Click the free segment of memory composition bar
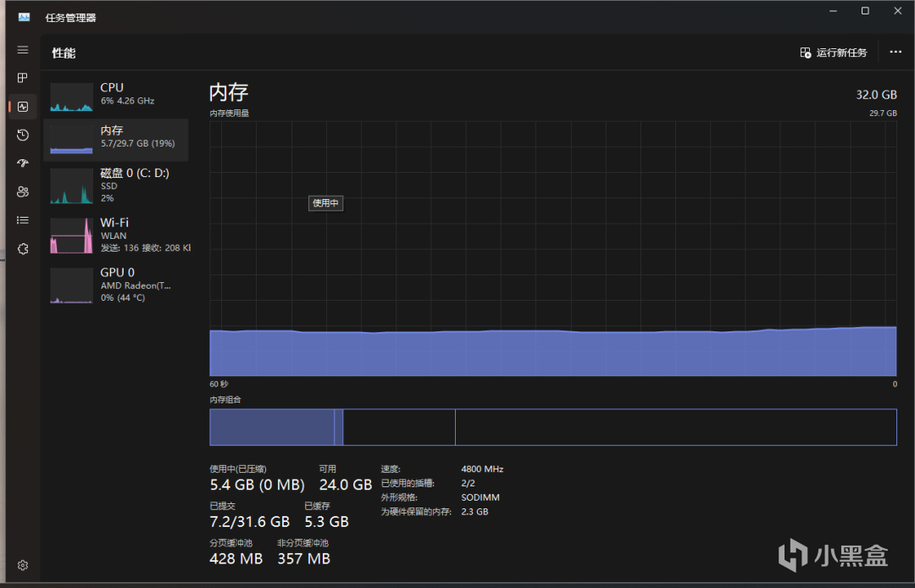The width and height of the screenshot is (915, 588). point(676,427)
